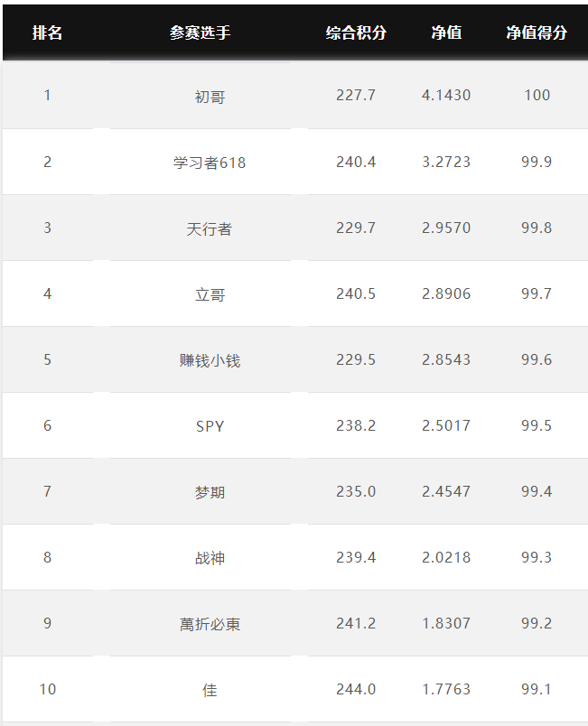Select contestant name 天行者
The height and width of the screenshot is (726, 588).
click(x=210, y=228)
